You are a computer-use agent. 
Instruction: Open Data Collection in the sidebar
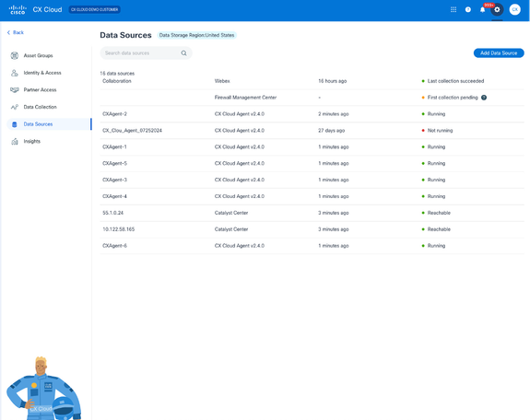point(40,107)
